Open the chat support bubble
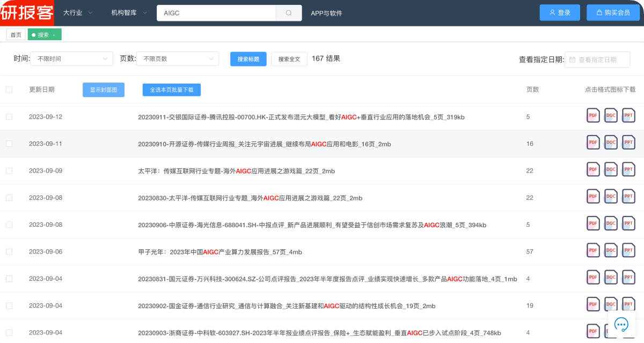 pos(621,324)
